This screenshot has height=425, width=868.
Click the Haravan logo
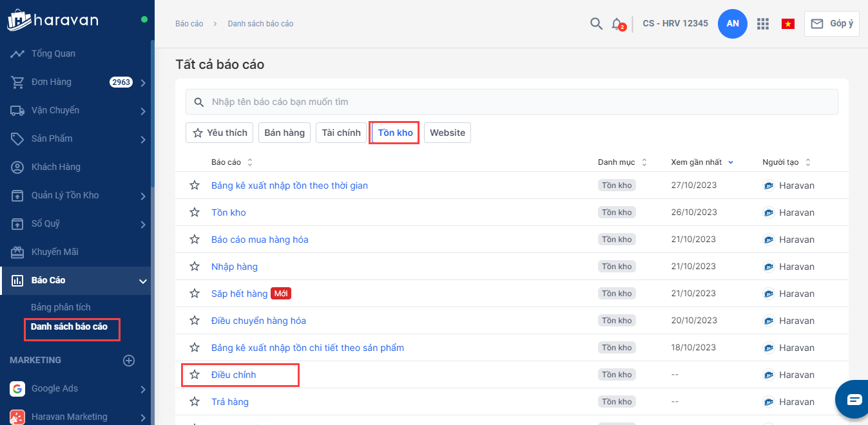53,19
